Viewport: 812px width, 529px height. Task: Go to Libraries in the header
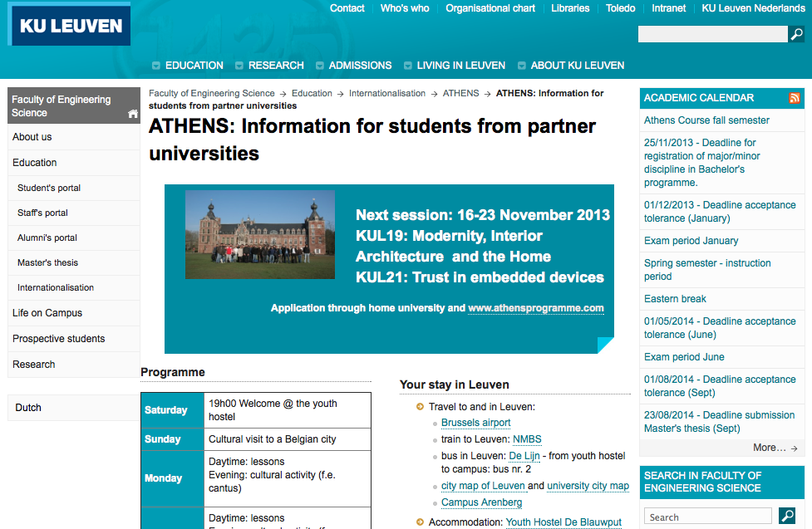coord(570,8)
